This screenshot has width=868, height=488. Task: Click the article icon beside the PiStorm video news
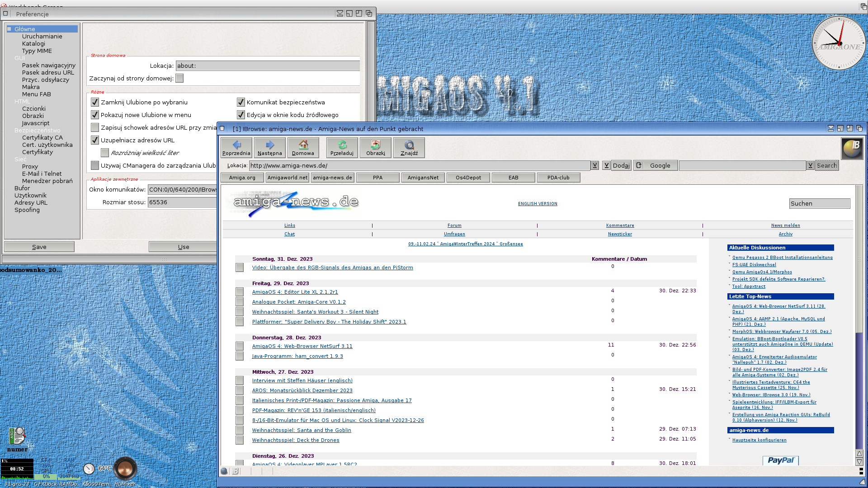tap(240, 267)
